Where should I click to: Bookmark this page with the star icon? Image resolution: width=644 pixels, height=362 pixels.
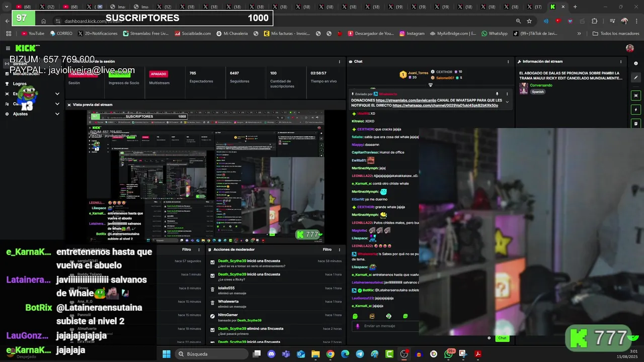coord(529,21)
